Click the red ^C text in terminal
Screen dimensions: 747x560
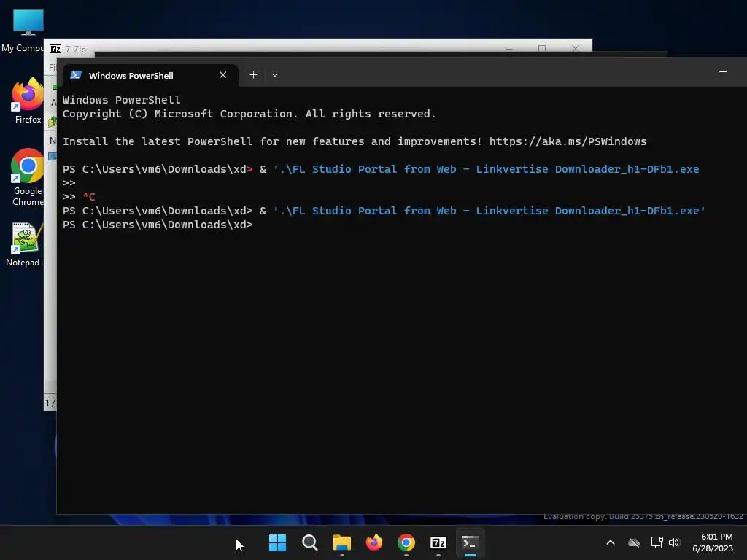click(89, 197)
